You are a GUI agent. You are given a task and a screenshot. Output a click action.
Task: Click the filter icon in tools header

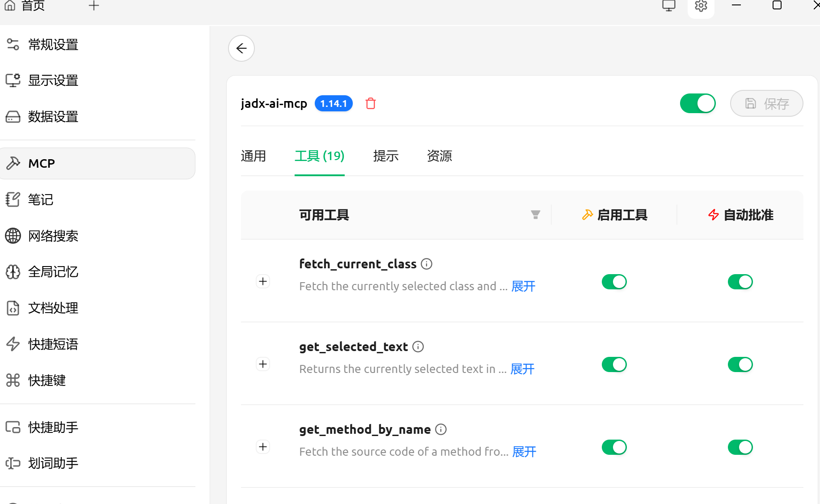click(x=535, y=215)
